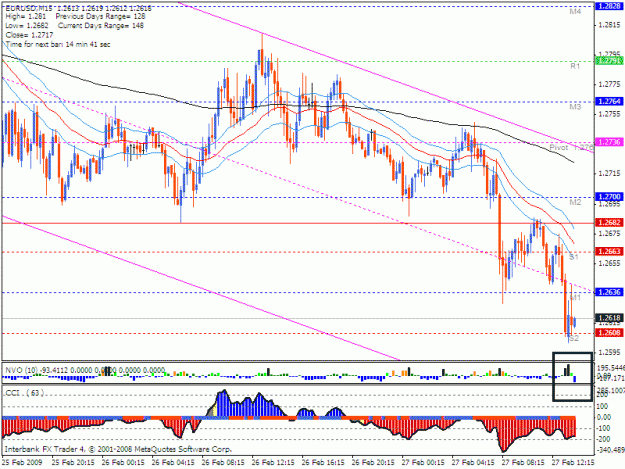The image size is (625, 469).
Task: Select the M2 level label
Action: pos(575,202)
